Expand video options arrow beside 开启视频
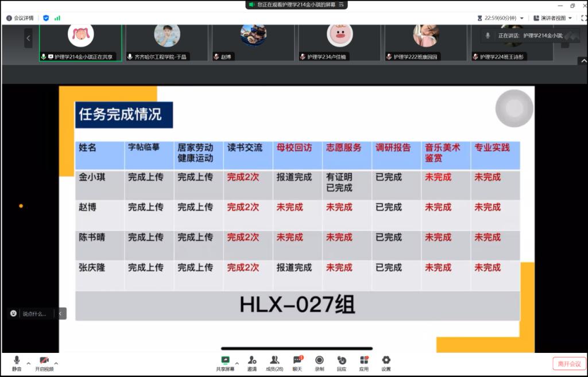 pos(56,363)
